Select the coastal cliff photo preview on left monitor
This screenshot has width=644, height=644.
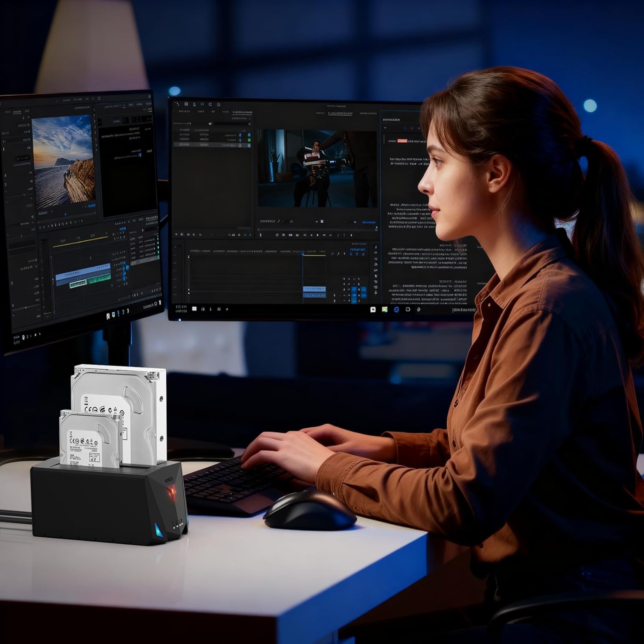pos(64,162)
